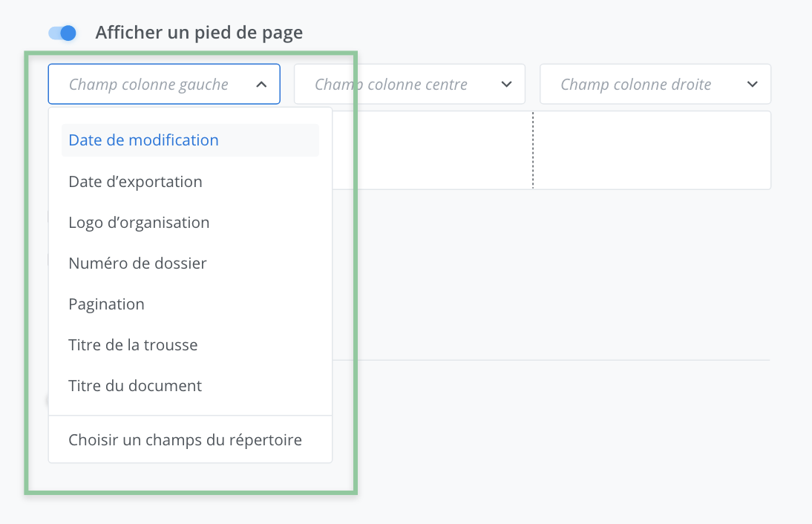This screenshot has height=524, width=812.
Task: Expand the 'Champ colonne droite' dropdown
Action: 637,85
